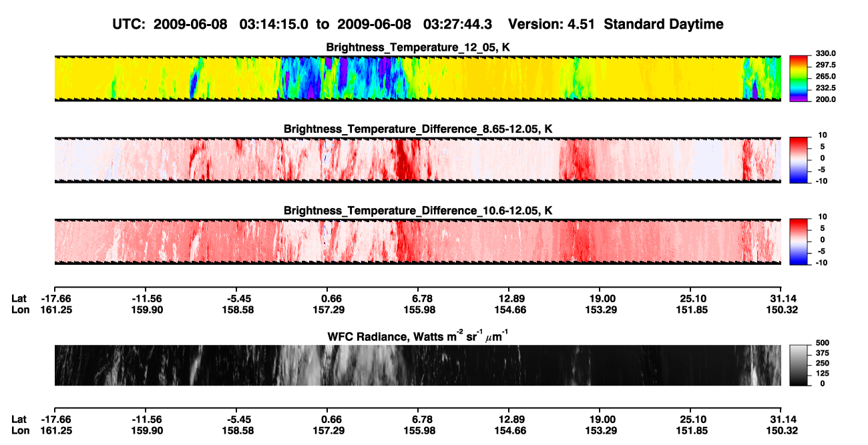Click latitude '31.14' on the bottom axis
Viewport: 868px width, 445px height.
click(x=783, y=420)
